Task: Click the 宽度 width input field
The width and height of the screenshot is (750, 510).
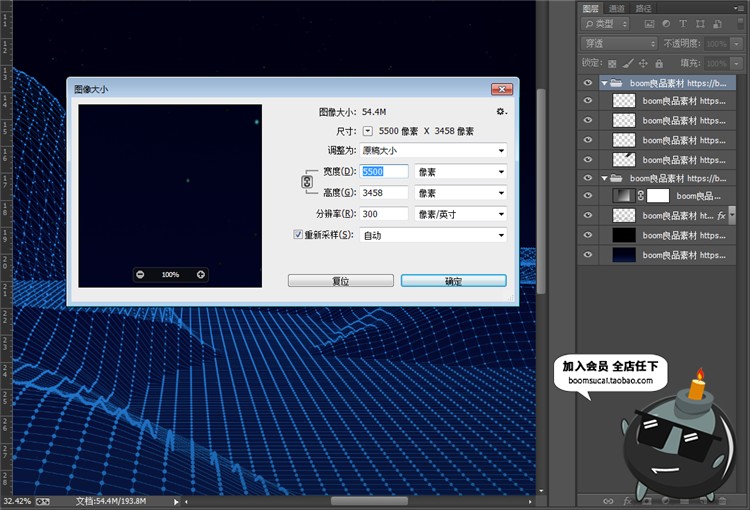Action: click(x=384, y=171)
